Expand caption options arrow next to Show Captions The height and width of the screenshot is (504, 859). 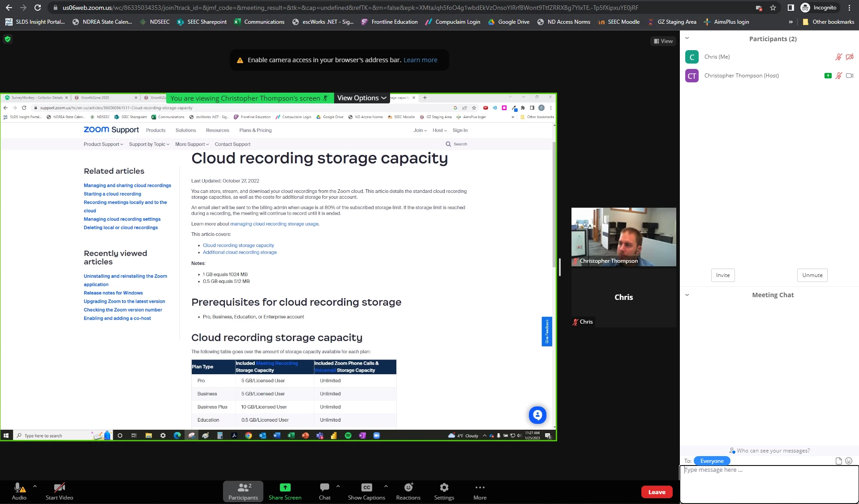click(x=386, y=486)
